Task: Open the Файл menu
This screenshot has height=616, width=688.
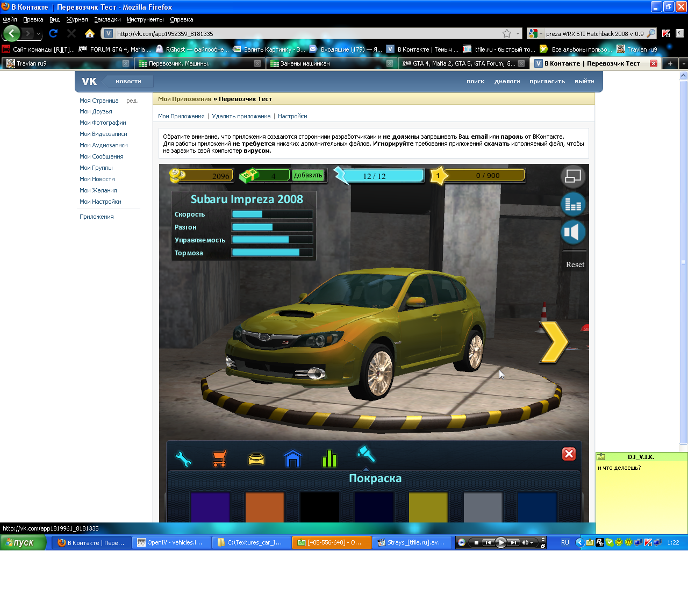Action: [10, 19]
